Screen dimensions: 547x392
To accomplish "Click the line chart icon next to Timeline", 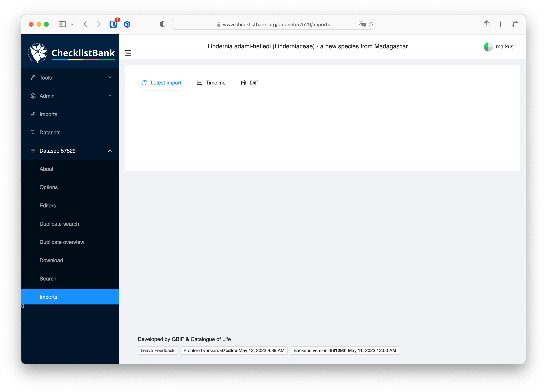I will pyautogui.click(x=199, y=83).
